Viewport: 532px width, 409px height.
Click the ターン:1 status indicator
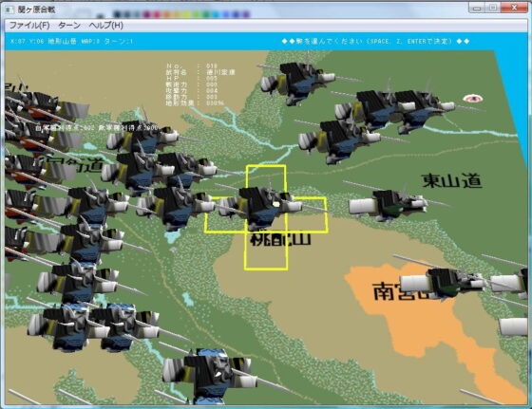pyautogui.click(x=118, y=42)
